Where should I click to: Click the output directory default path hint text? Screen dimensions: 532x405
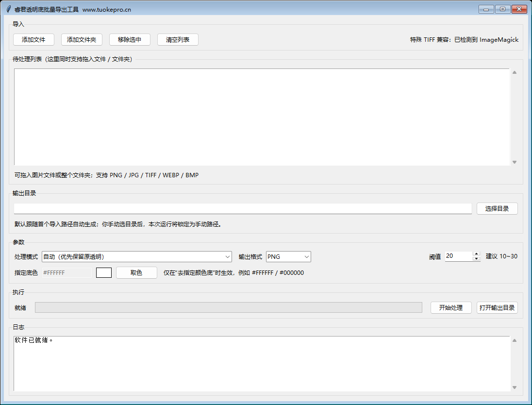[x=118, y=224]
